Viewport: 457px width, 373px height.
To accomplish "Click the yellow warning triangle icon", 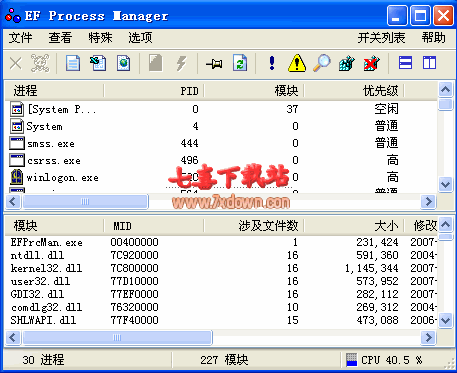I will (297, 63).
